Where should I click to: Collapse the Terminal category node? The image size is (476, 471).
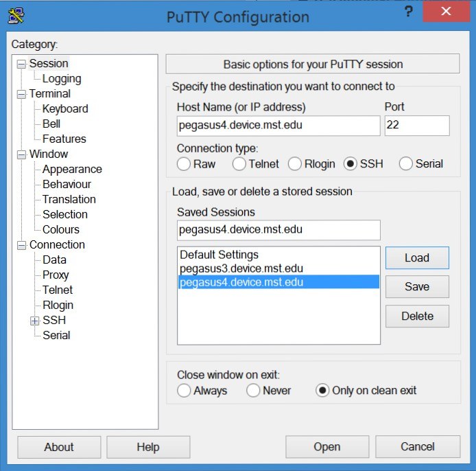[x=21, y=94]
